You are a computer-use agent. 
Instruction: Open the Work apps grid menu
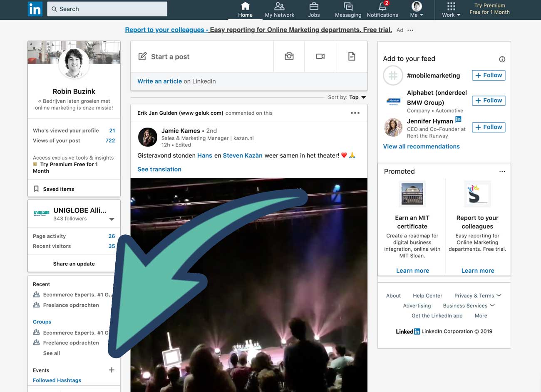[451, 10]
